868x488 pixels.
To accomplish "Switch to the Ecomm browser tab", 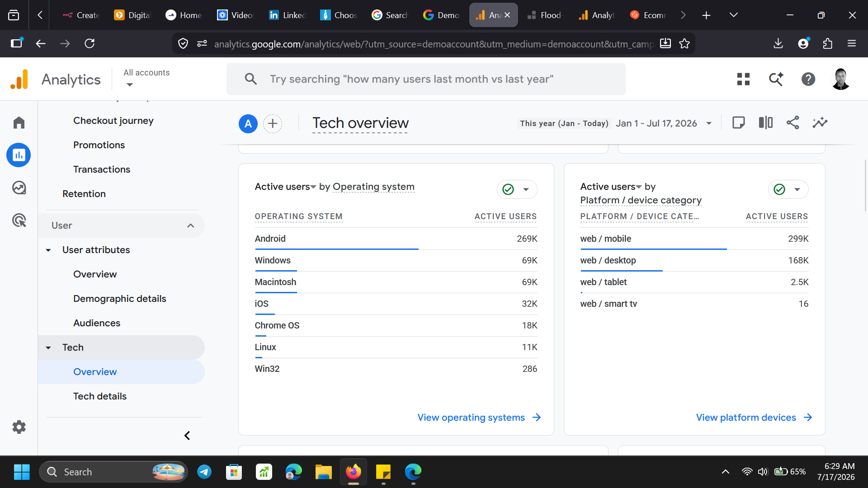I will (648, 15).
